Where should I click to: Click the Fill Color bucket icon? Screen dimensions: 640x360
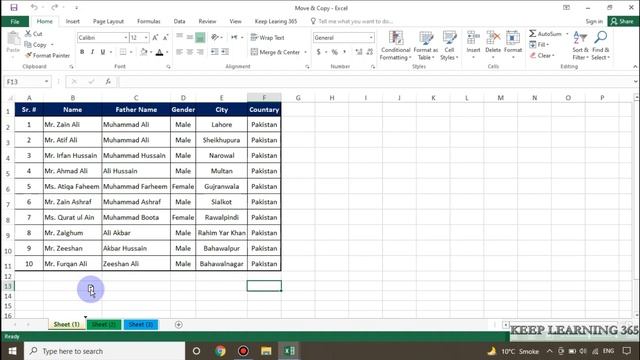tap(144, 52)
